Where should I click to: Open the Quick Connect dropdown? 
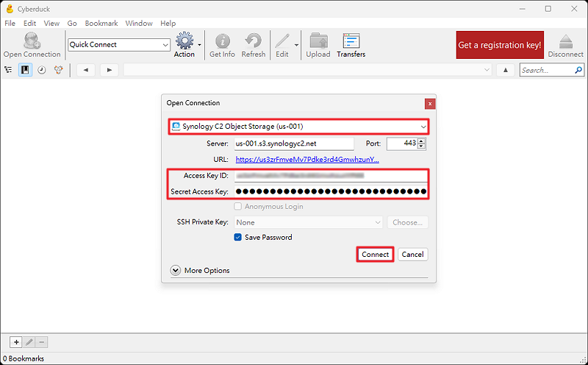[x=165, y=45]
